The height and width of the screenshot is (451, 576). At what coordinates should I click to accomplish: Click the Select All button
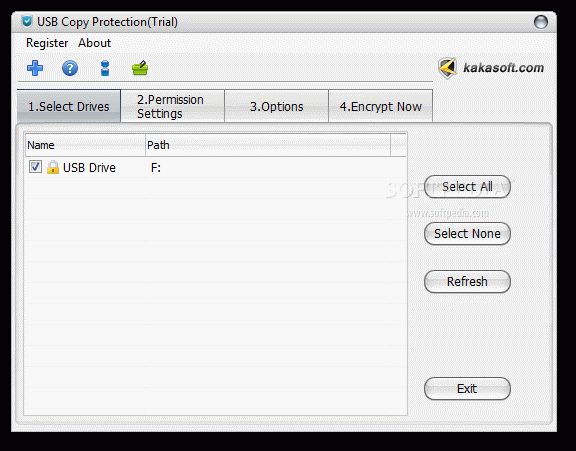[x=467, y=187]
